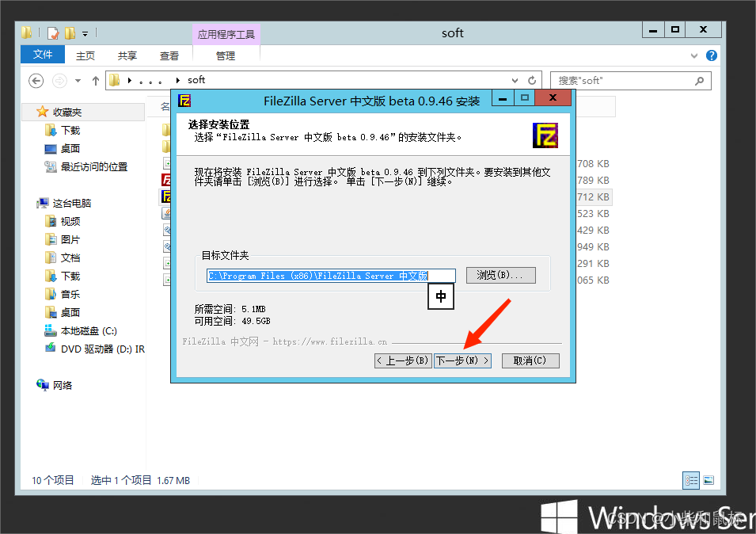Go forward in Explorer navigation
The image size is (756, 534).
[x=59, y=81]
